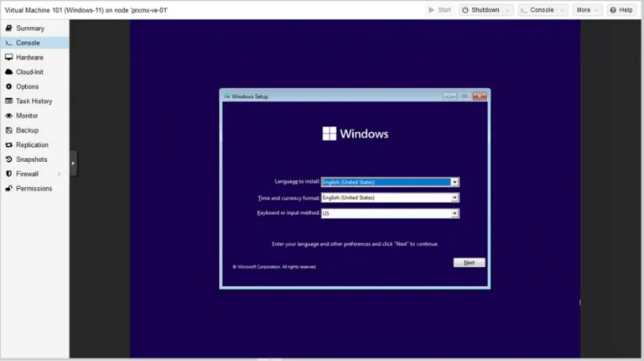Open the Language to install dropdown
Screen dimensions: 644x361
point(454,182)
